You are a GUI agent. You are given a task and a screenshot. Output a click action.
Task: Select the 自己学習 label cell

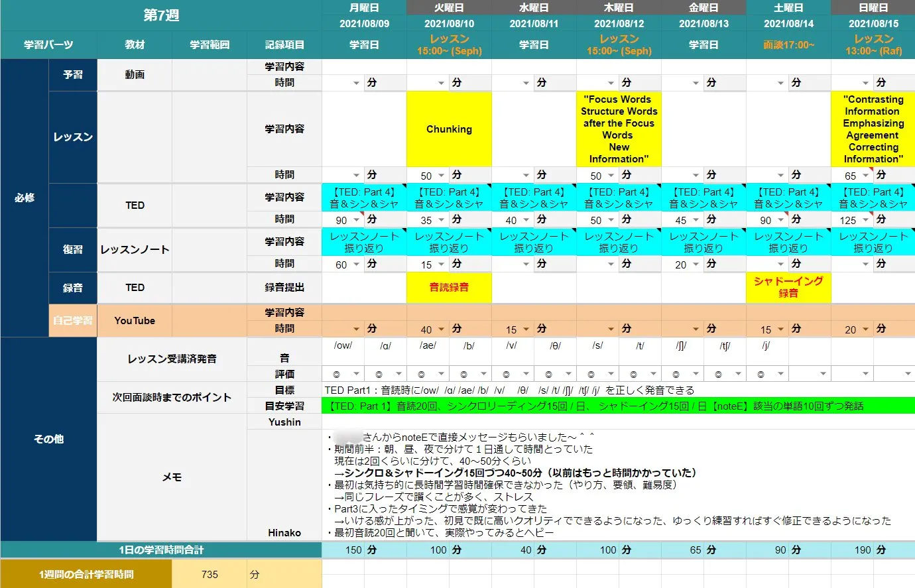tap(73, 320)
